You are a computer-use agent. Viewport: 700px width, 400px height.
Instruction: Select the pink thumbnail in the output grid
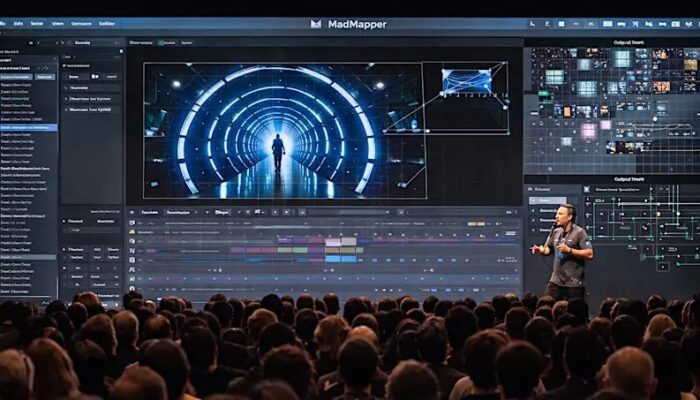[589, 130]
